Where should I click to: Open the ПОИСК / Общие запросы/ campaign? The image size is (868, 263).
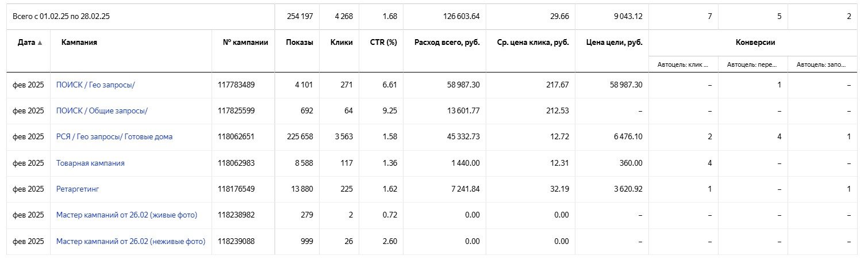pyautogui.click(x=98, y=110)
